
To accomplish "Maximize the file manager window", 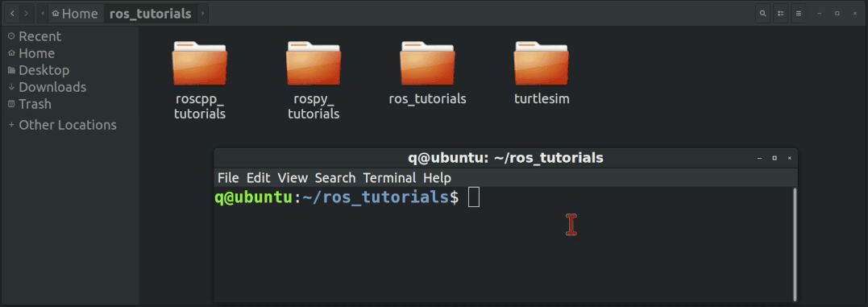I will [837, 13].
